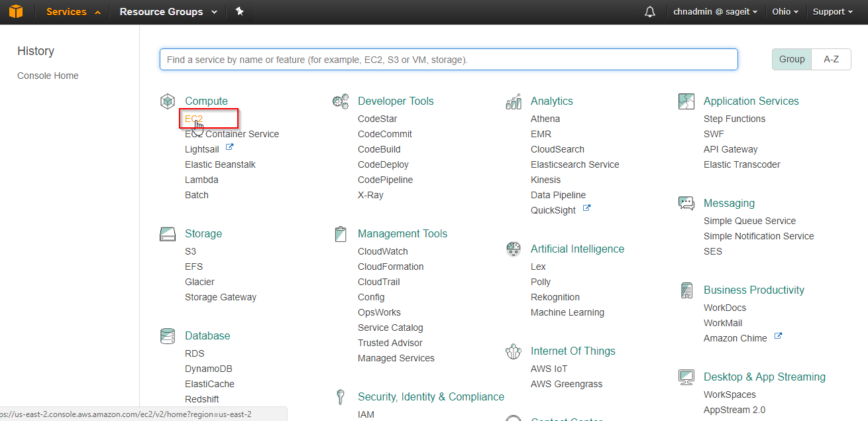Click the pin shortcuts icon
This screenshot has height=421, width=868.
[x=240, y=12]
